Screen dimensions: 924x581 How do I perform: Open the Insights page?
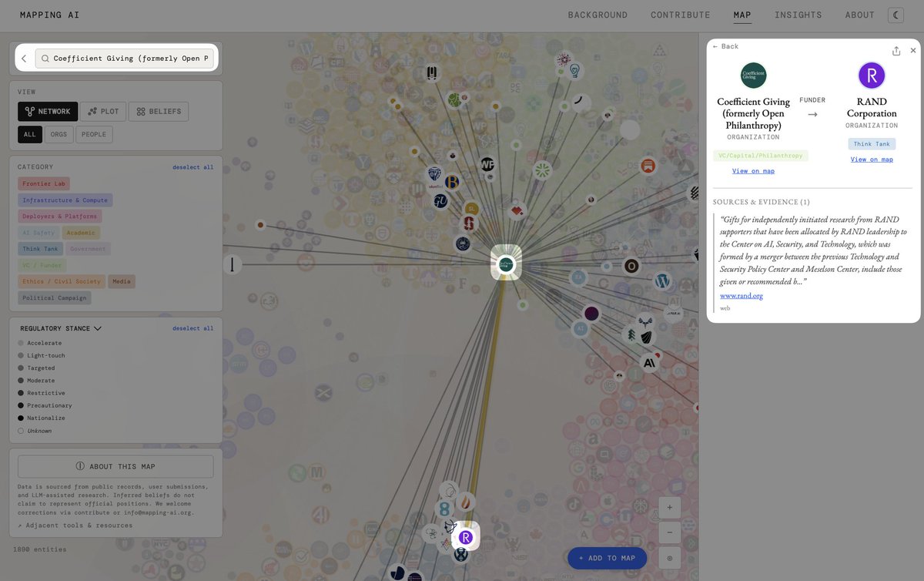pos(798,15)
